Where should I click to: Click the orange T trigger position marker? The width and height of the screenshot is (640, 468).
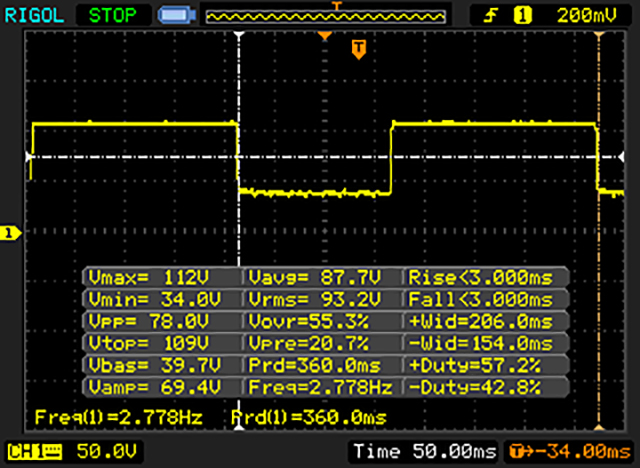(358, 50)
